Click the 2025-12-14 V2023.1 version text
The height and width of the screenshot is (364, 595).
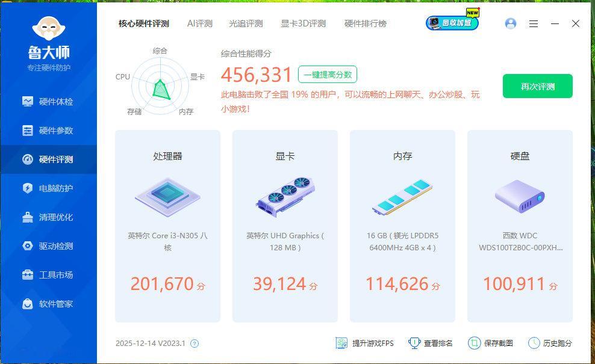[151, 343]
